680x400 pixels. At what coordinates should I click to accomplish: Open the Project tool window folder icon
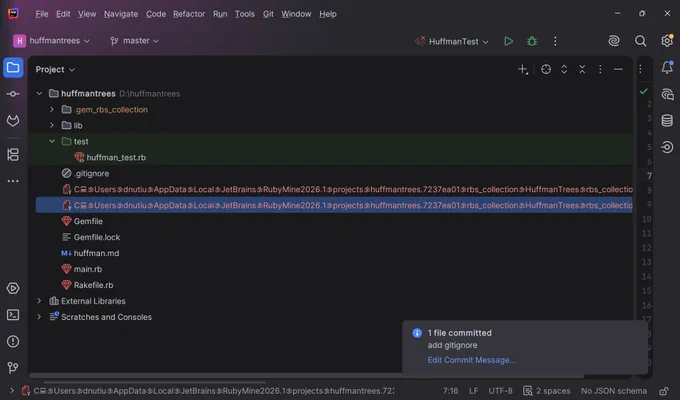13,68
